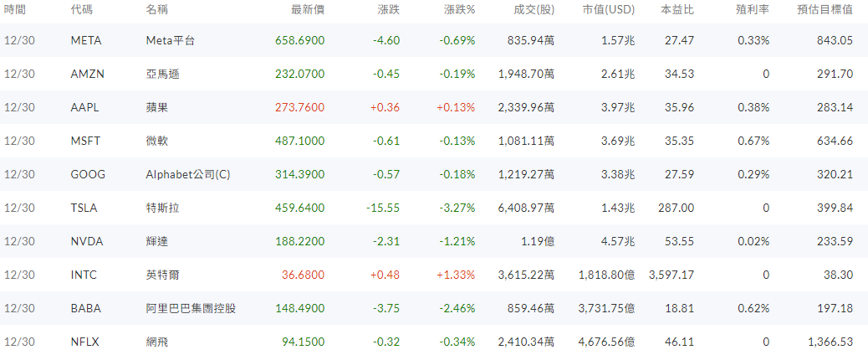Click META target price 843.05
The width and height of the screenshot is (868, 355).
[835, 40]
